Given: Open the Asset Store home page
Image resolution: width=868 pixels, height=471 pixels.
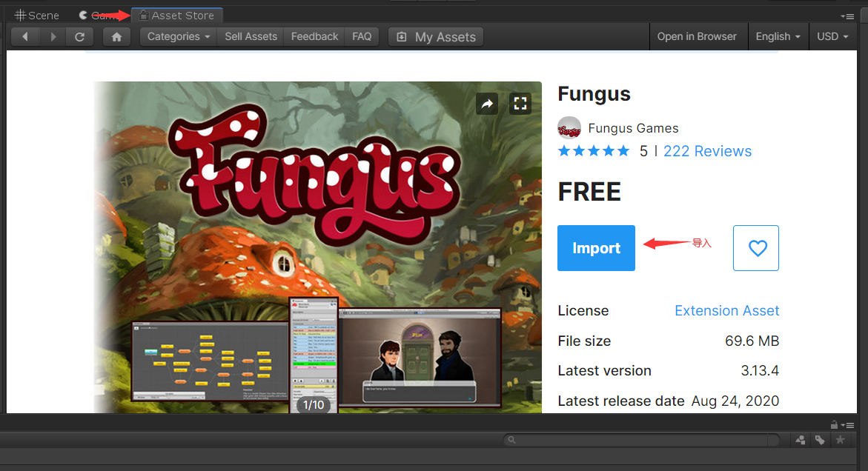Looking at the screenshot, I should (x=116, y=37).
